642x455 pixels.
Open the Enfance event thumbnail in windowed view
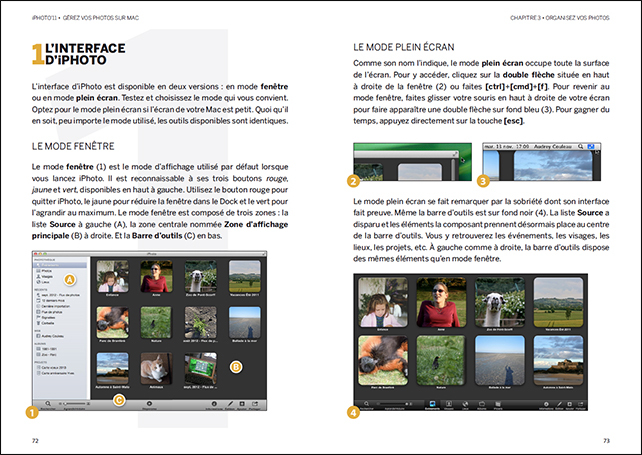pyautogui.click(x=113, y=276)
